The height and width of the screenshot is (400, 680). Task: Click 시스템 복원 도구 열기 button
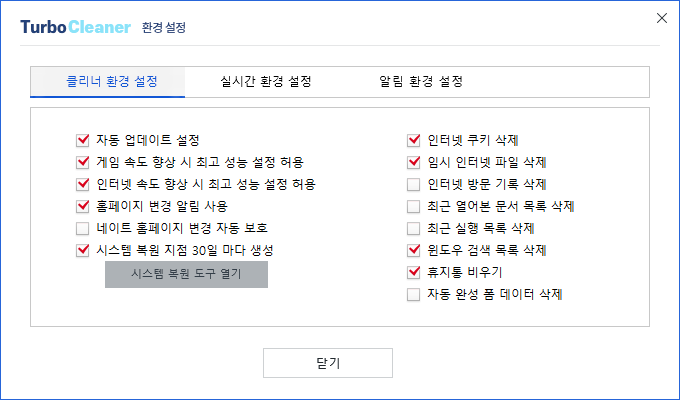pyautogui.click(x=186, y=274)
